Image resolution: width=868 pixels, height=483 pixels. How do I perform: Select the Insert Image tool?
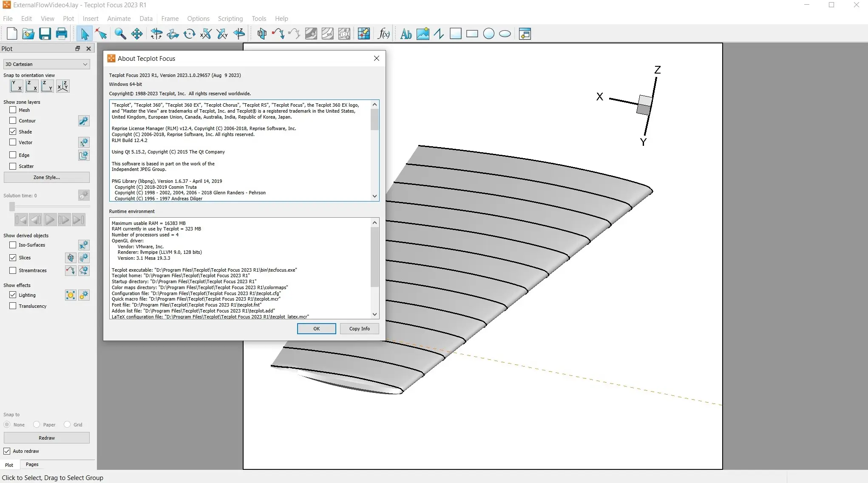coord(423,34)
